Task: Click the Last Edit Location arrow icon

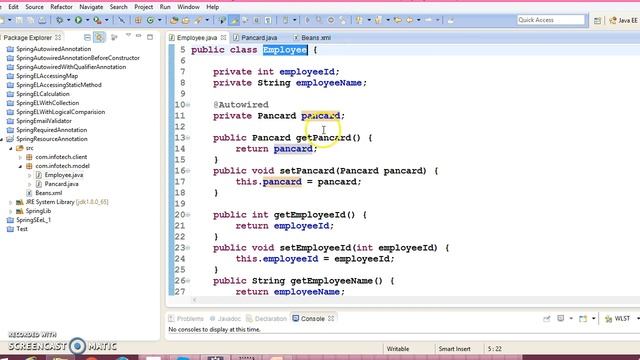Action: tap(398, 20)
